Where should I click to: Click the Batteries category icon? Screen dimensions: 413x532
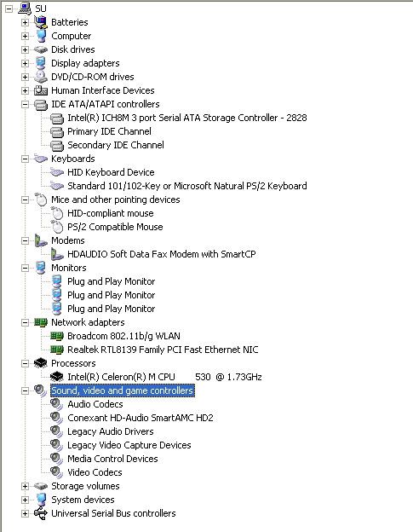41,22
